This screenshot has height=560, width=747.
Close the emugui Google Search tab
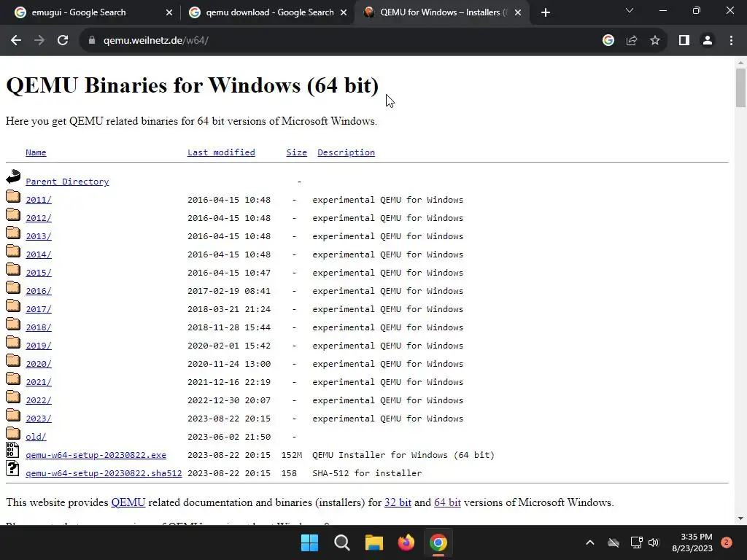pyautogui.click(x=169, y=13)
